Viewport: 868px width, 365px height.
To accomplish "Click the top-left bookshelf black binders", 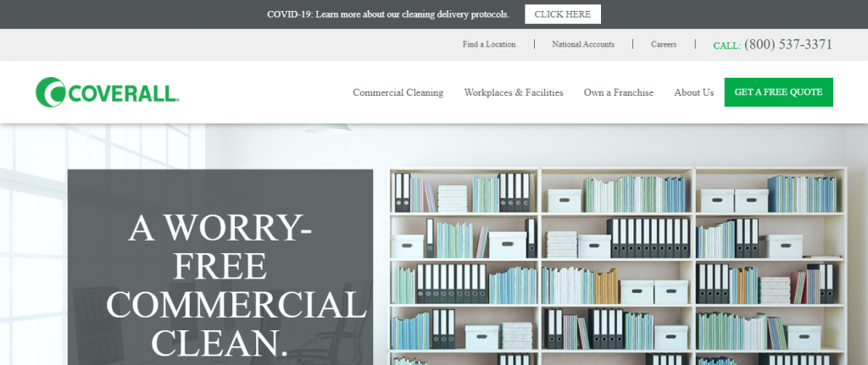I will pyautogui.click(x=402, y=192).
